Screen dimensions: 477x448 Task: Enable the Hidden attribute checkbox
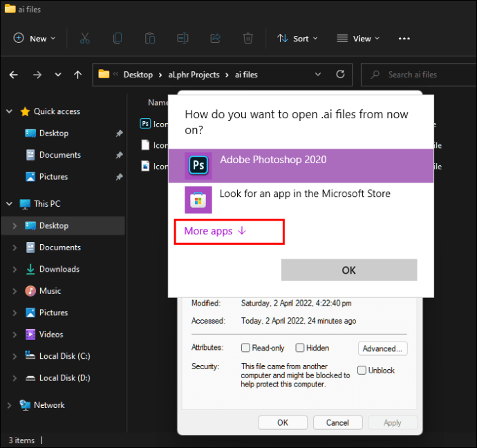coord(300,348)
